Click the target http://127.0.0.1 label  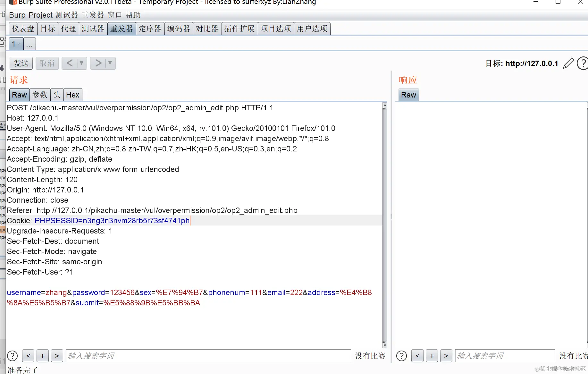pyautogui.click(x=532, y=63)
